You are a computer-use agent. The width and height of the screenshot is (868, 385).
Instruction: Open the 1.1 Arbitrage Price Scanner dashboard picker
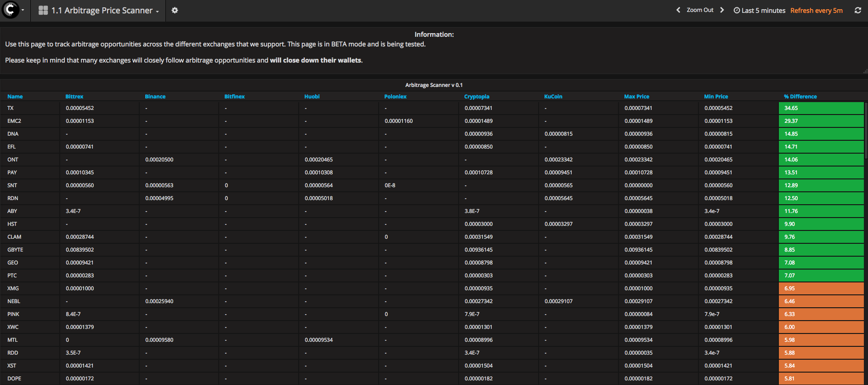click(99, 10)
